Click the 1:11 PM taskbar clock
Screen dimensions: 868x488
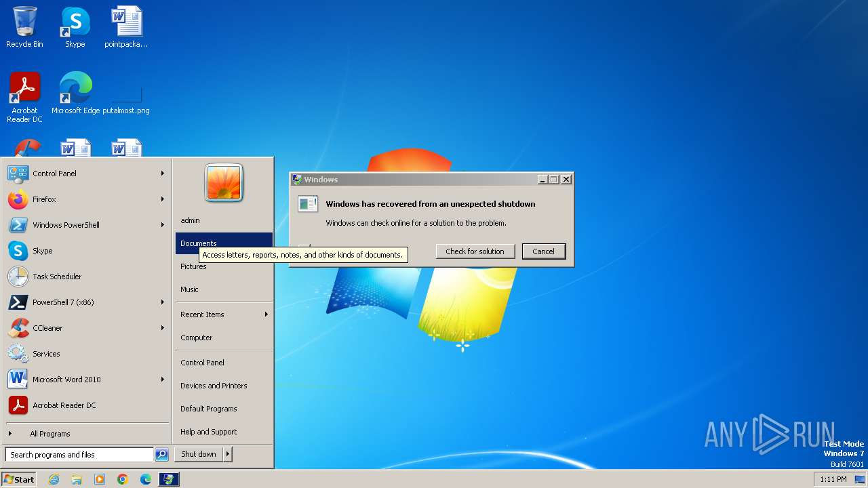coord(833,479)
